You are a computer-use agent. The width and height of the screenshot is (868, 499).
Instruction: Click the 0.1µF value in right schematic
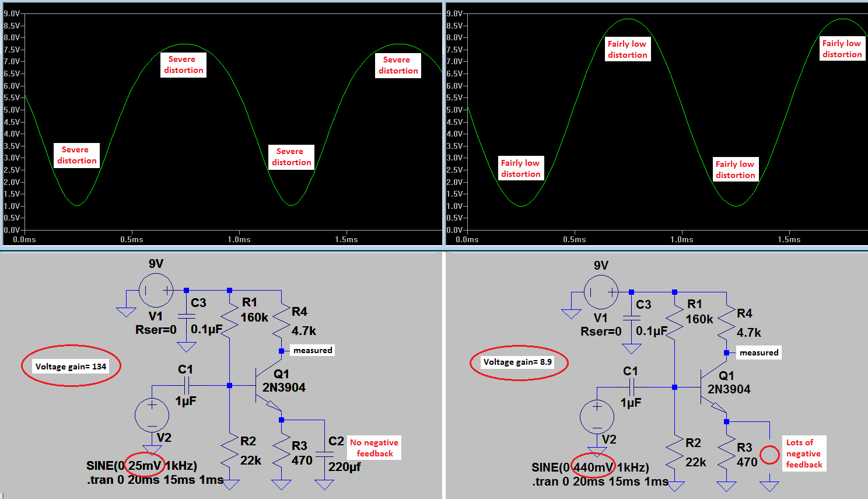652,331
